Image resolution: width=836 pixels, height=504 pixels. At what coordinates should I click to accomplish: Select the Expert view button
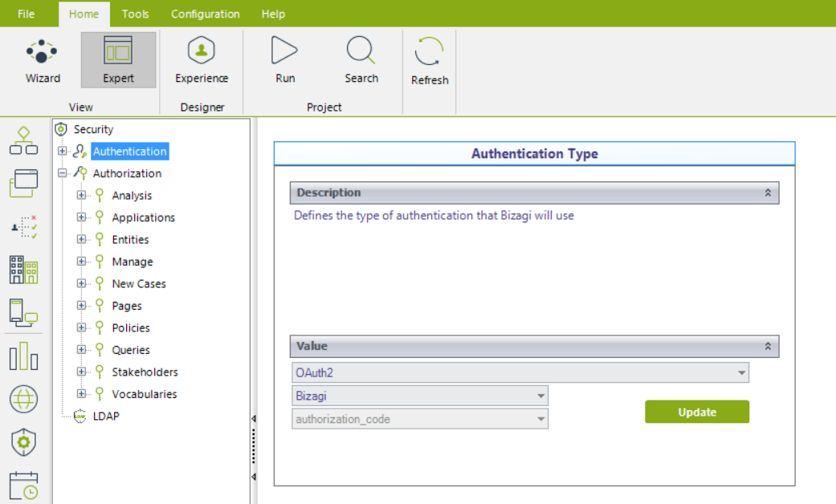pyautogui.click(x=118, y=60)
